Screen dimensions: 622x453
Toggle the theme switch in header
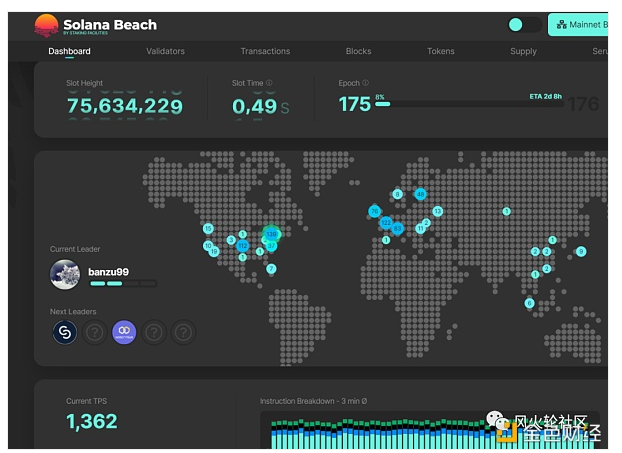pos(523,25)
